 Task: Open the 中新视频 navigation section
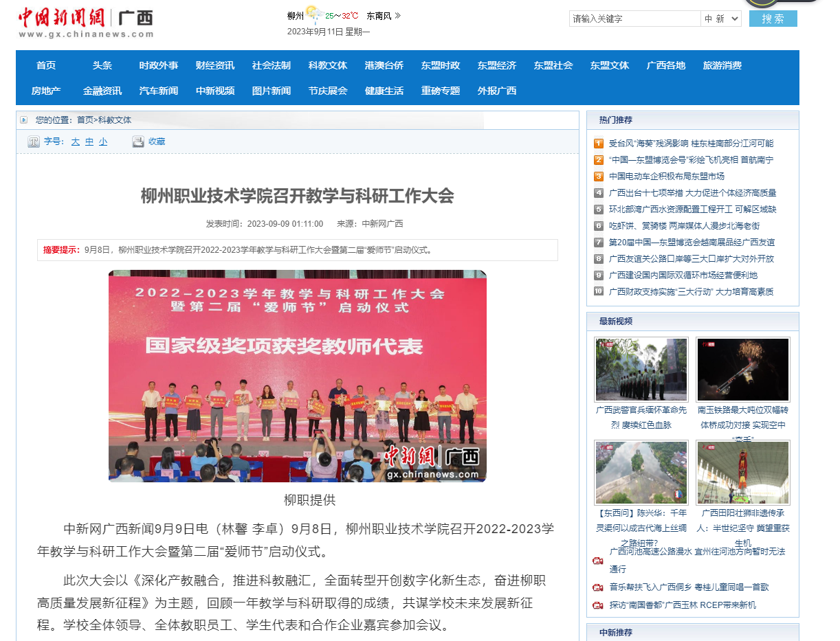click(215, 91)
